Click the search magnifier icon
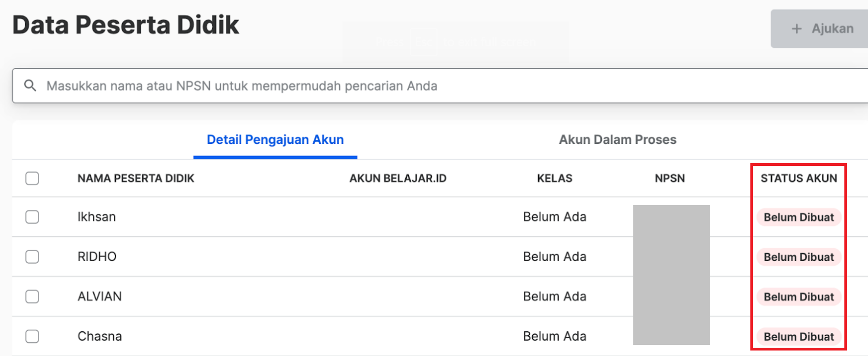This screenshot has height=356, width=868. click(30, 86)
